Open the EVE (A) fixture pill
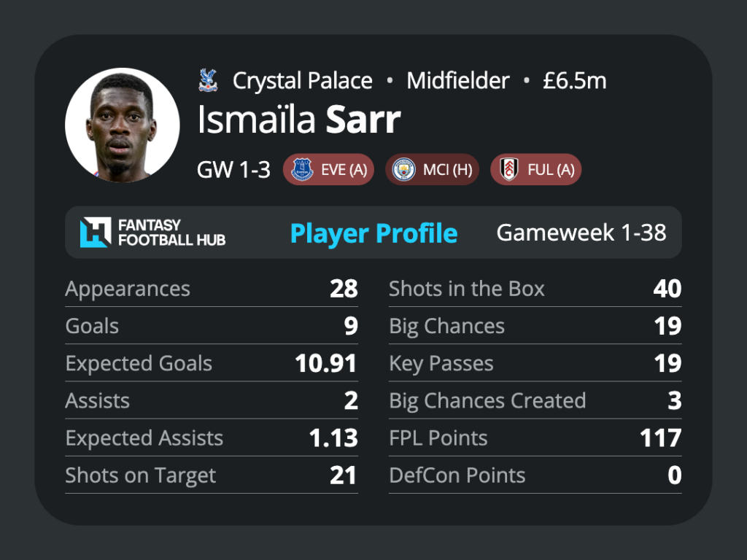The height and width of the screenshot is (560, 747). (328, 169)
